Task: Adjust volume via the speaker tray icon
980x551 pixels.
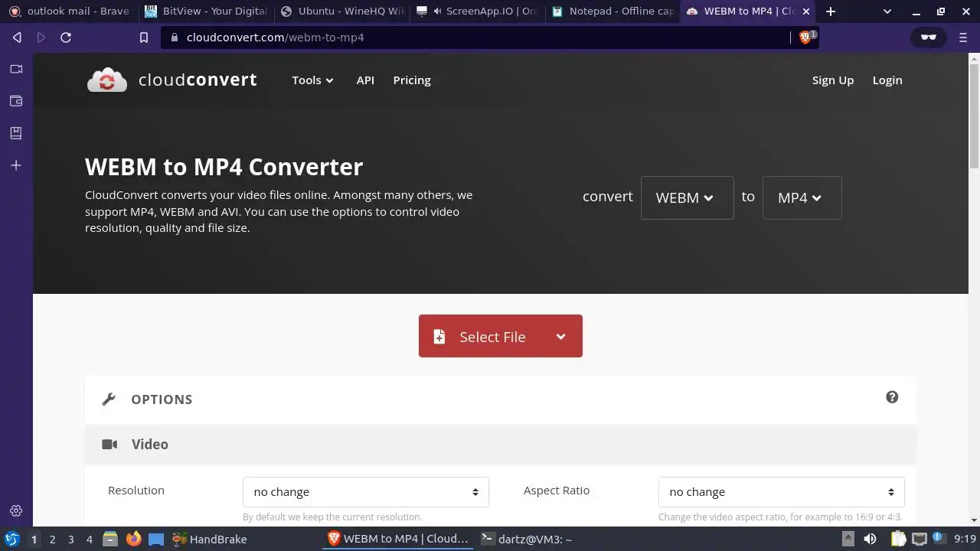Action: (x=871, y=539)
